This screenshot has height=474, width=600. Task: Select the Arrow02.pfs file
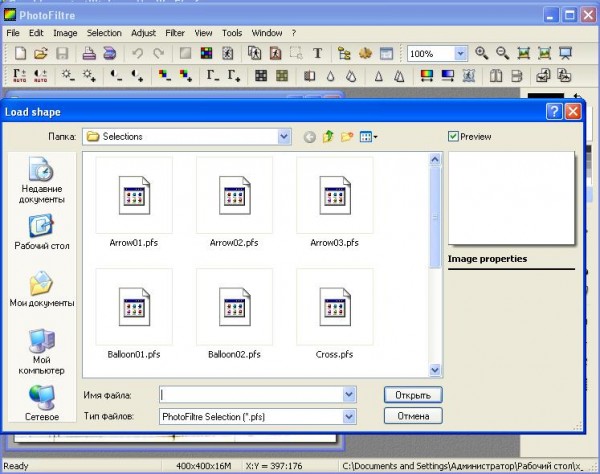[234, 202]
